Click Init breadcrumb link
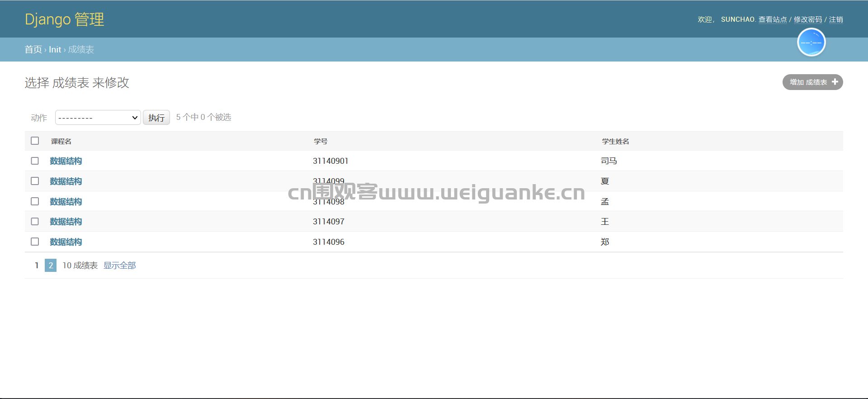 (x=55, y=50)
